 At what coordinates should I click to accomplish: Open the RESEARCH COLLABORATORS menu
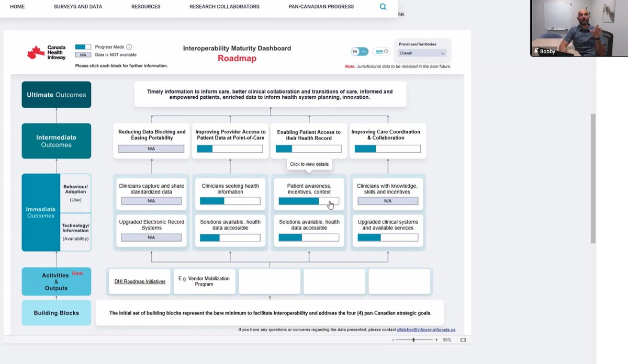225,7
